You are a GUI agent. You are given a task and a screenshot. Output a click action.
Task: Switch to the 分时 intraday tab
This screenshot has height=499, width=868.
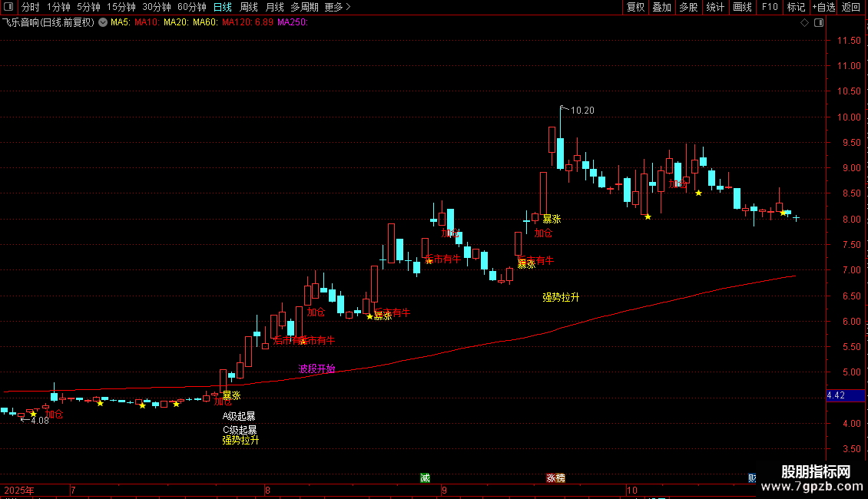(x=31, y=7)
